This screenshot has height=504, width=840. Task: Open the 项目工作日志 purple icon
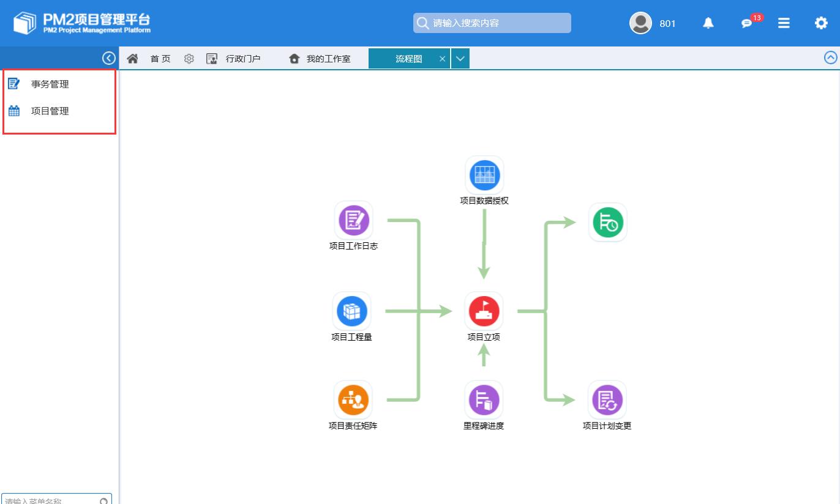coord(354,220)
